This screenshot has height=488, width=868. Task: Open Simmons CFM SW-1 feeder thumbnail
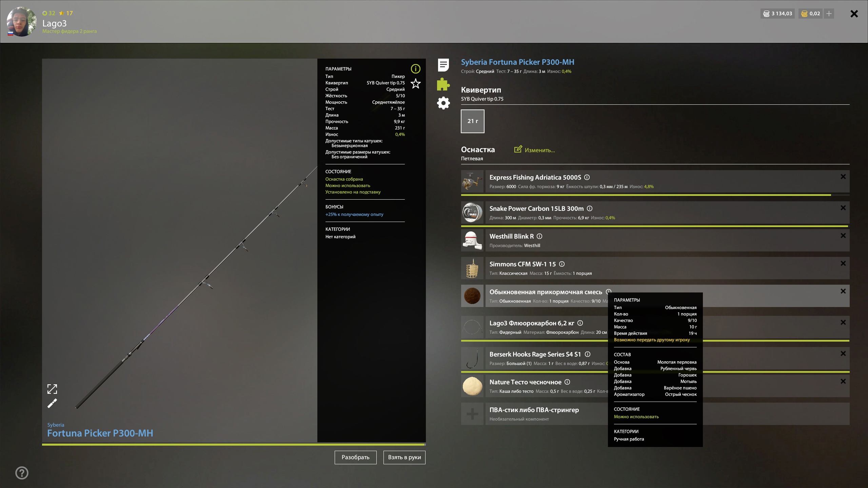click(x=472, y=268)
